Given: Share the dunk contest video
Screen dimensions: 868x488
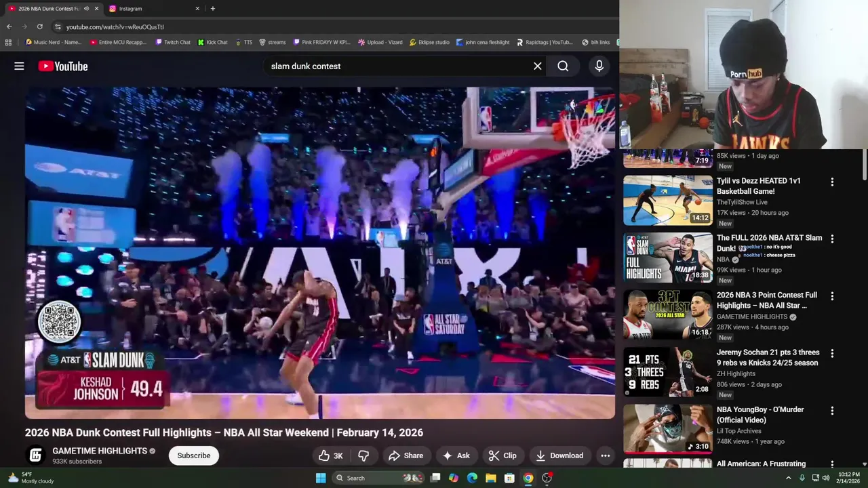Looking at the screenshot, I should point(406,455).
